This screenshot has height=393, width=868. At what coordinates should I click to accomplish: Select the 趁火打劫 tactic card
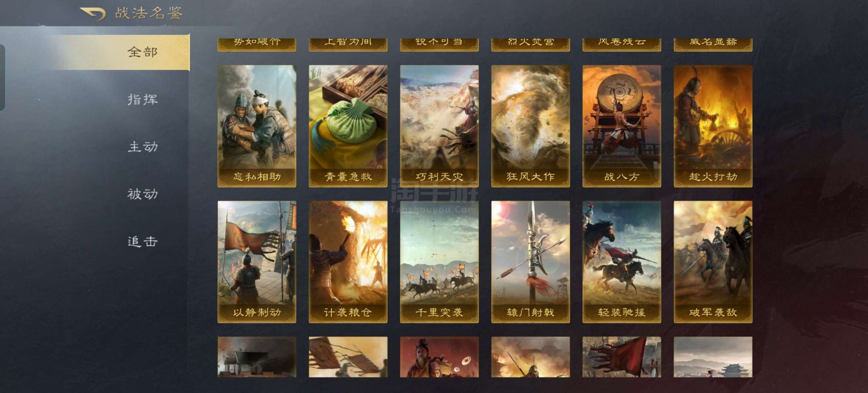(713, 126)
